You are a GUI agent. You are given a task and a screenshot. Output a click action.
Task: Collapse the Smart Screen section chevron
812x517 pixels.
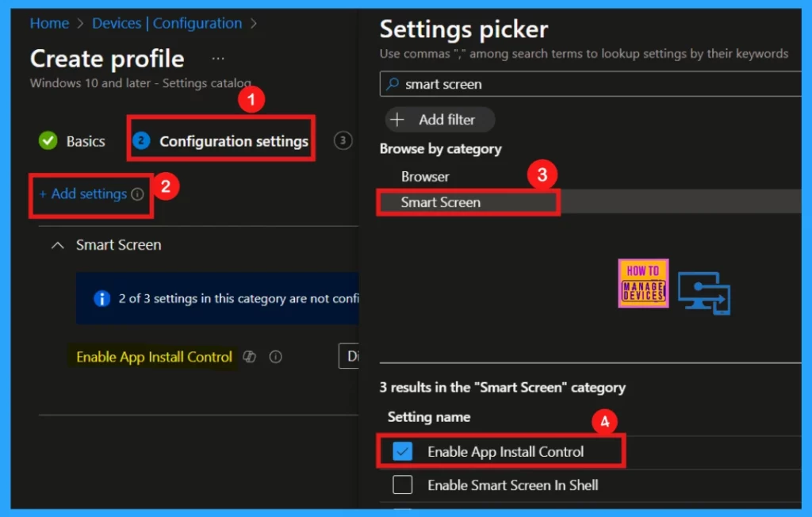point(57,246)
